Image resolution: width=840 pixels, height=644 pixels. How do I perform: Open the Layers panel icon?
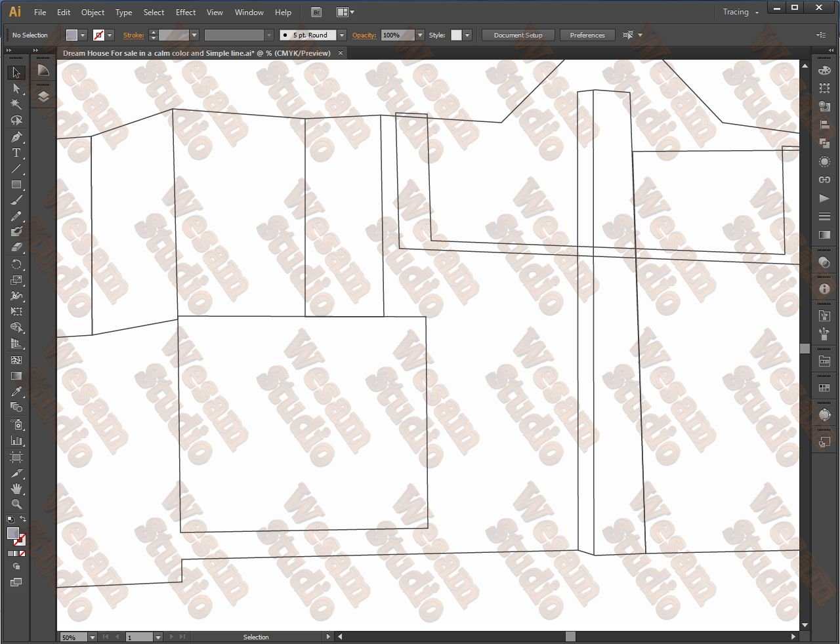(43, 96)
